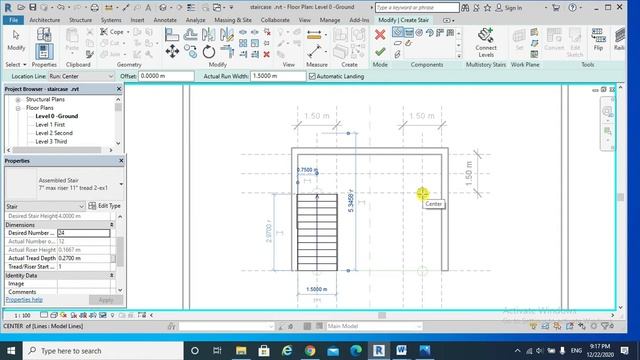Open Level 1 First floor plan

point(50,124)
